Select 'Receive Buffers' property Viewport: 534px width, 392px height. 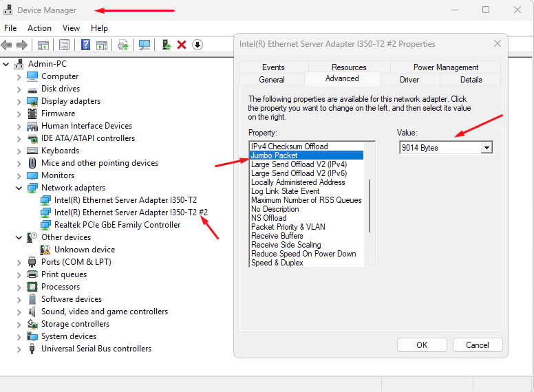(277, 236)
